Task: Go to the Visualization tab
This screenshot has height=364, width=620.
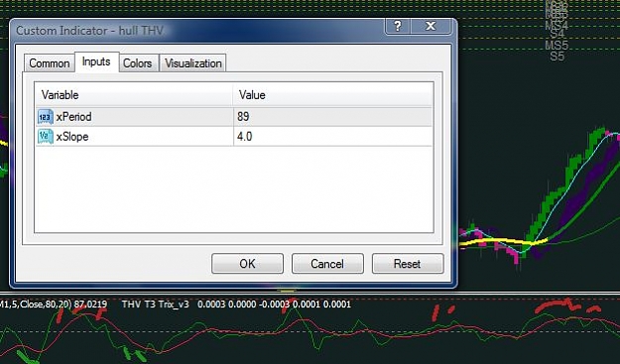Action: 193,63
